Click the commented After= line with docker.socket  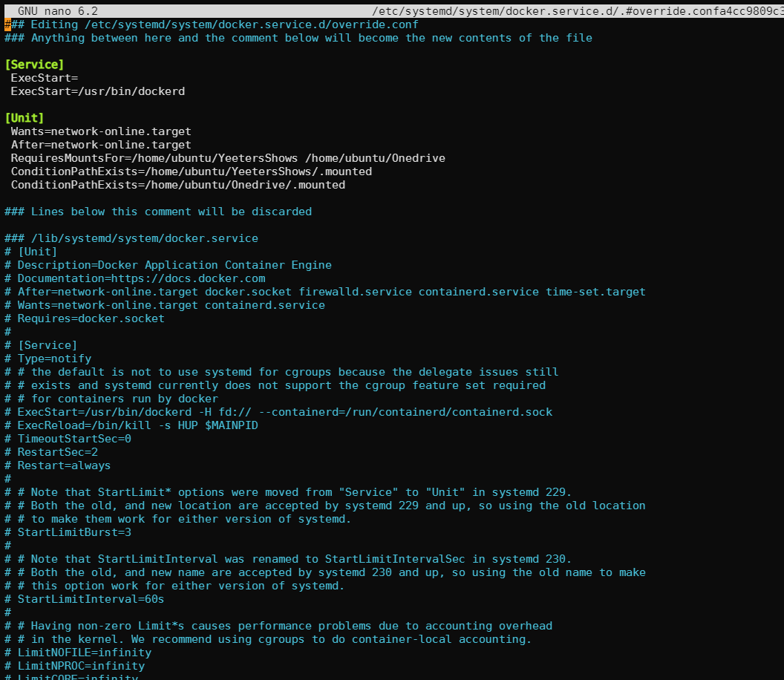click(x=325, y=292)
